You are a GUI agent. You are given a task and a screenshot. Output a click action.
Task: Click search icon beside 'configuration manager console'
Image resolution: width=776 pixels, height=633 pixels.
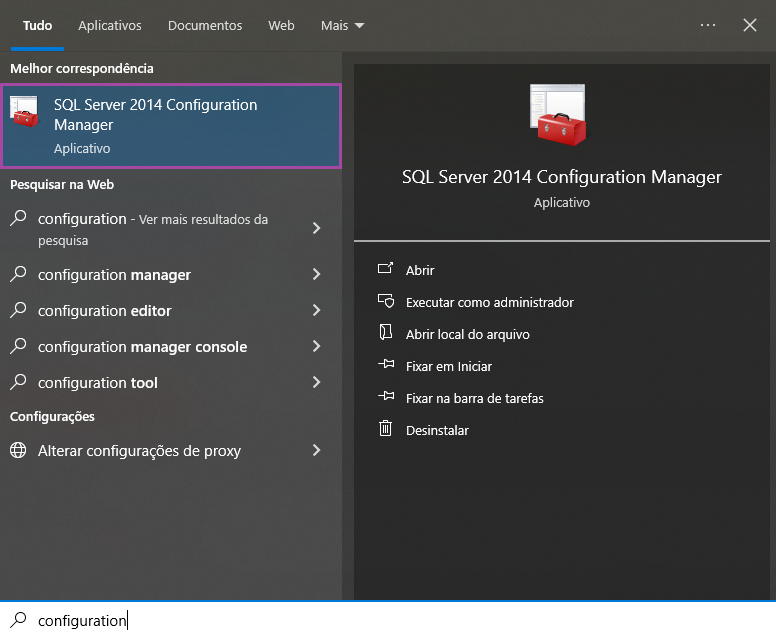coord(18,346)
